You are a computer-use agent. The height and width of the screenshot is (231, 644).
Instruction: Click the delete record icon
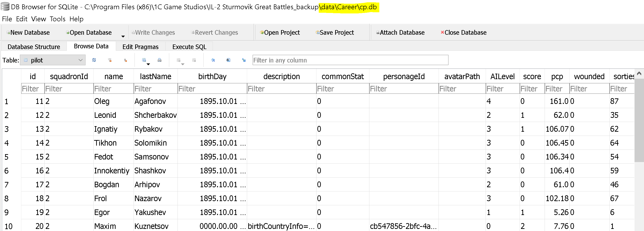click(194, 60)
